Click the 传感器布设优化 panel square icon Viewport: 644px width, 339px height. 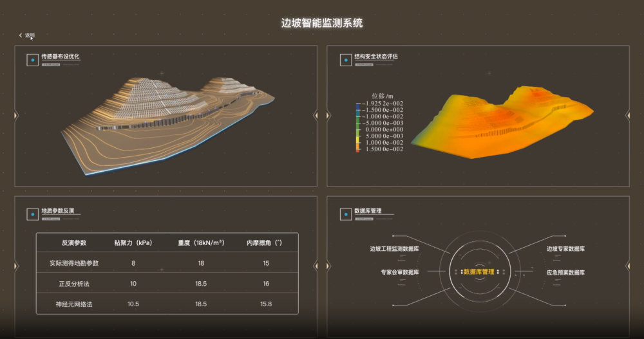pos(32,60)
